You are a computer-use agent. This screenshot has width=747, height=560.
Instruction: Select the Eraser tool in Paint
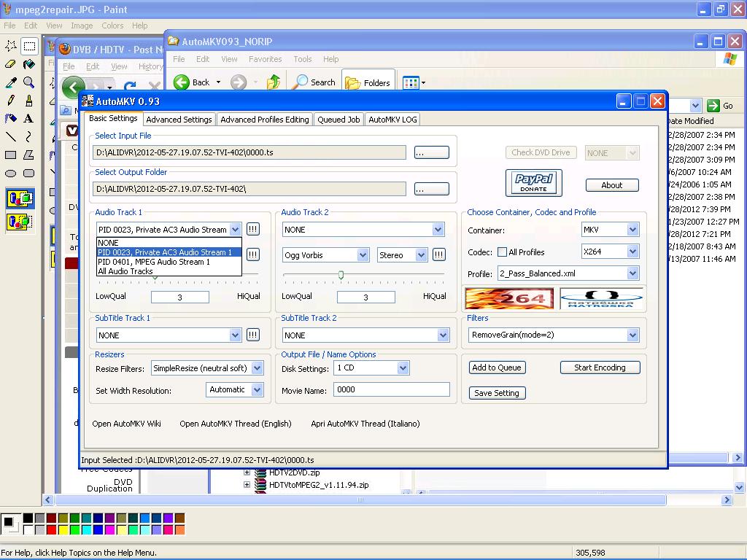pos(11,64)
